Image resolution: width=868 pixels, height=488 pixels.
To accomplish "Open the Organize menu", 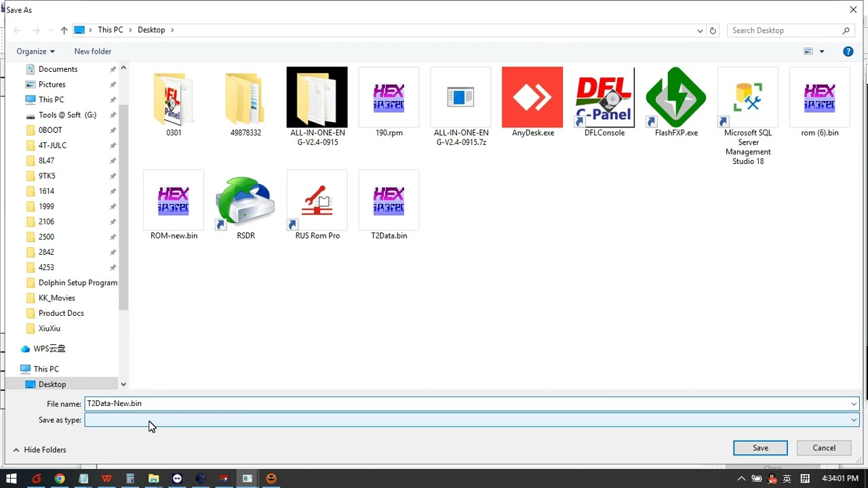I will click(x=35, y=52).
